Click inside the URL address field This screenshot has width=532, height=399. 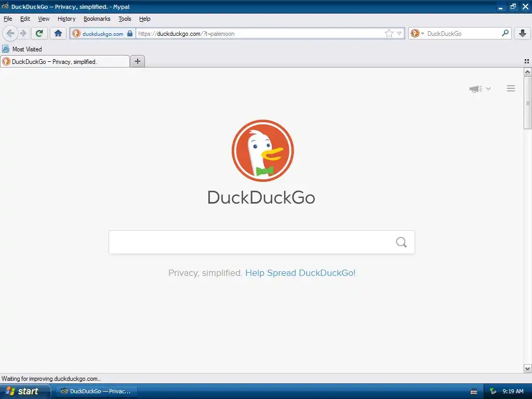(260, 34)
